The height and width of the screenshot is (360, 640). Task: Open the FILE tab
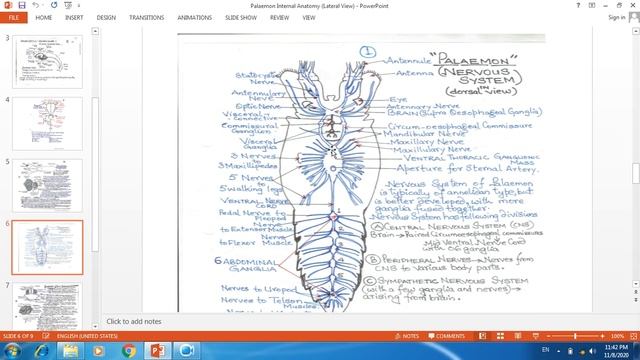pos(13,18)
